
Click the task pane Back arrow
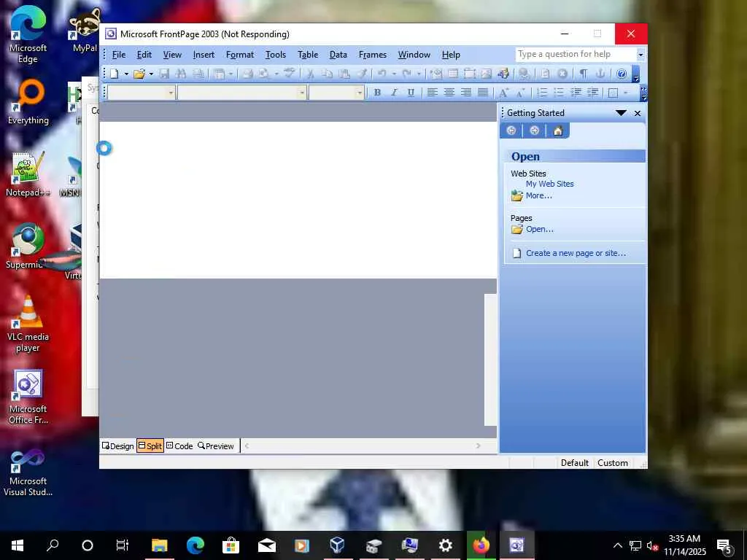click(511, 131)
